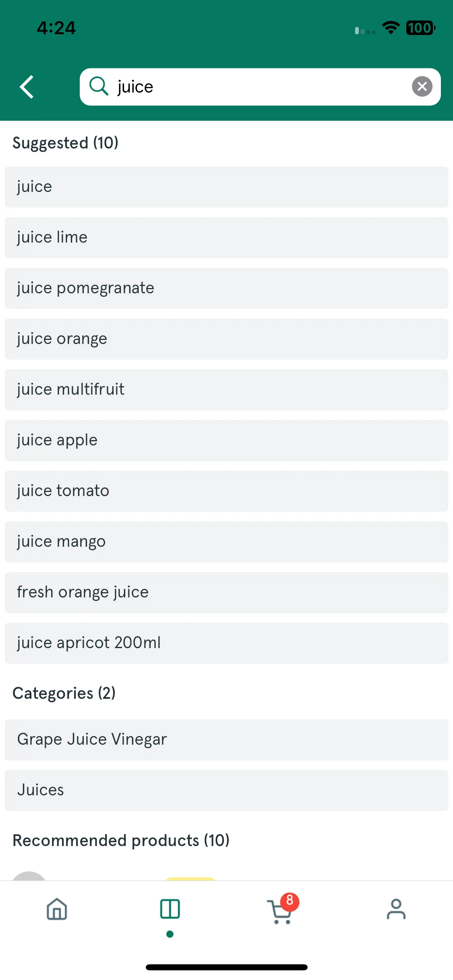The width and height of the screenshot is (453, 980).
Task: Tap the magnifying glass search icon
Action: click(99, 86)
